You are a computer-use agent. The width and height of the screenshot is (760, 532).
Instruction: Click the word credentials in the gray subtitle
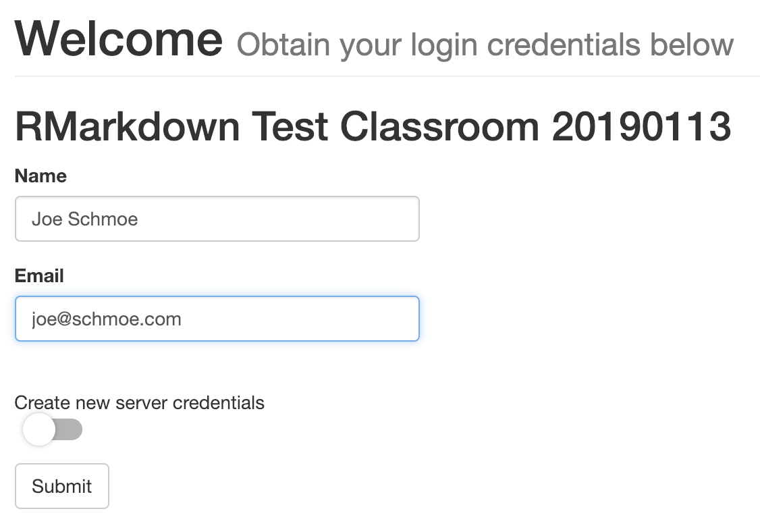[563, 45]
